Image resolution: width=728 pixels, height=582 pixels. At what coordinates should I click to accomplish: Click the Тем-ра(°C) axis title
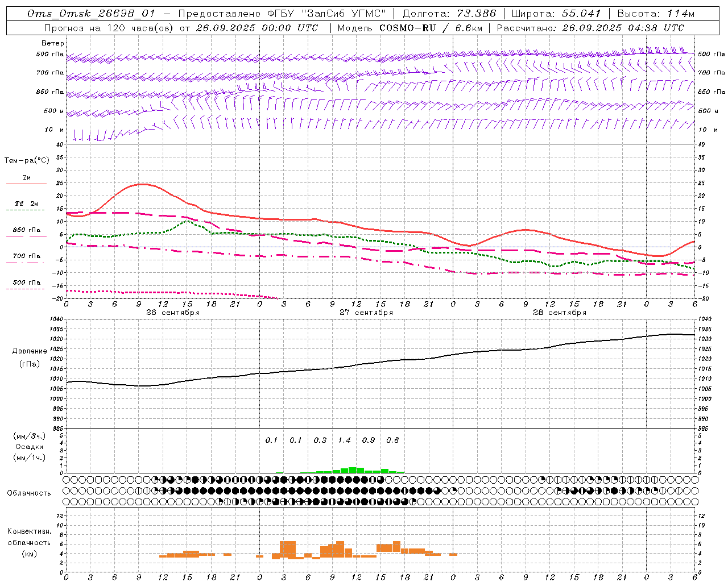[x=27, y=161]
